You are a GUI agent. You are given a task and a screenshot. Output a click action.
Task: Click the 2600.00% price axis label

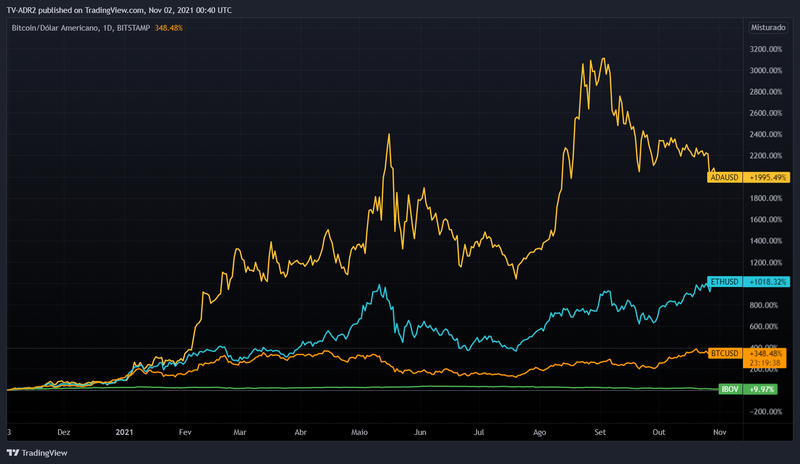tap(766, 113)
